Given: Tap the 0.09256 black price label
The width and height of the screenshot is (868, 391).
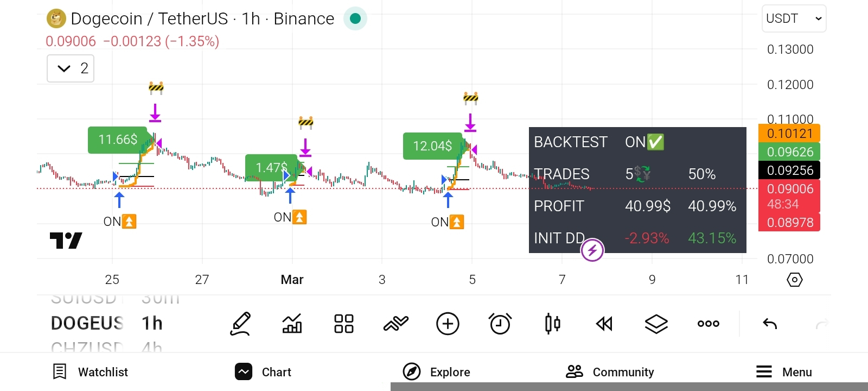Looking at the screenshot, I should (789, 171).
